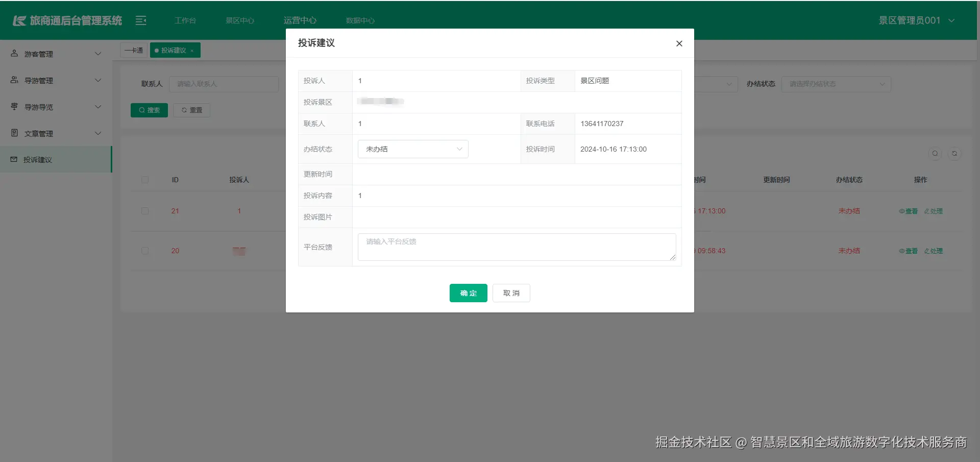The image size is (980, 462).
Task: Check the checkbox for row ID 20
Action: (x=145, y=251)
